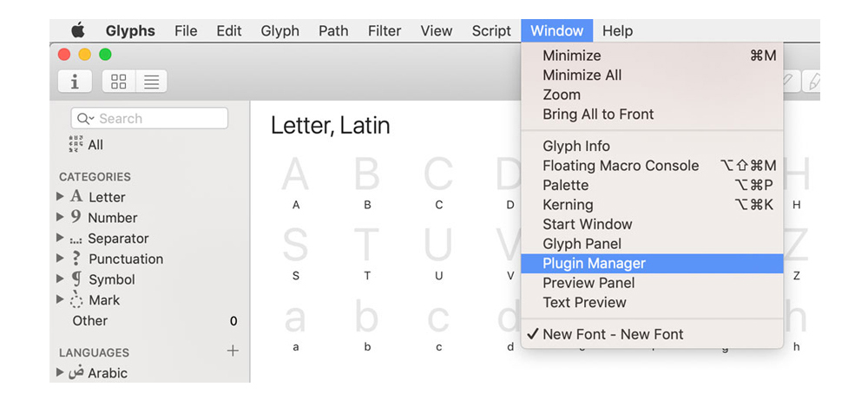This screenshot has width=868, height=400.
Task: Open the Kerning window
Action: [652, 205]
